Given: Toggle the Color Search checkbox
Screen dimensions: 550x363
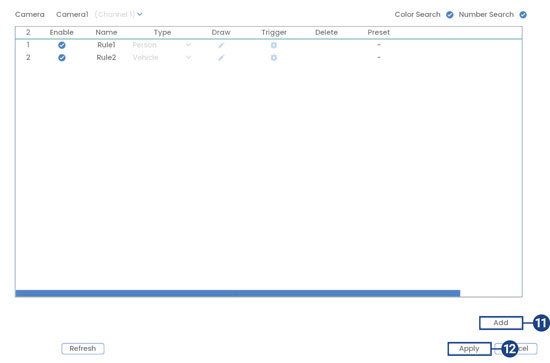Looking at the screenshot, I should click(450, 15).
